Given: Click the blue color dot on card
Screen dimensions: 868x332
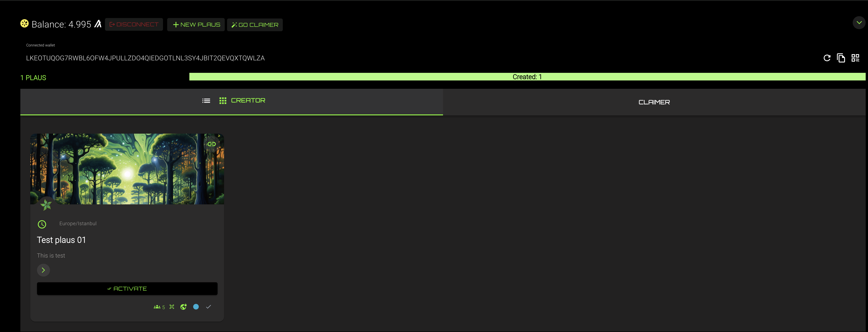Looking at the screenshot, I should coord(196,307).
